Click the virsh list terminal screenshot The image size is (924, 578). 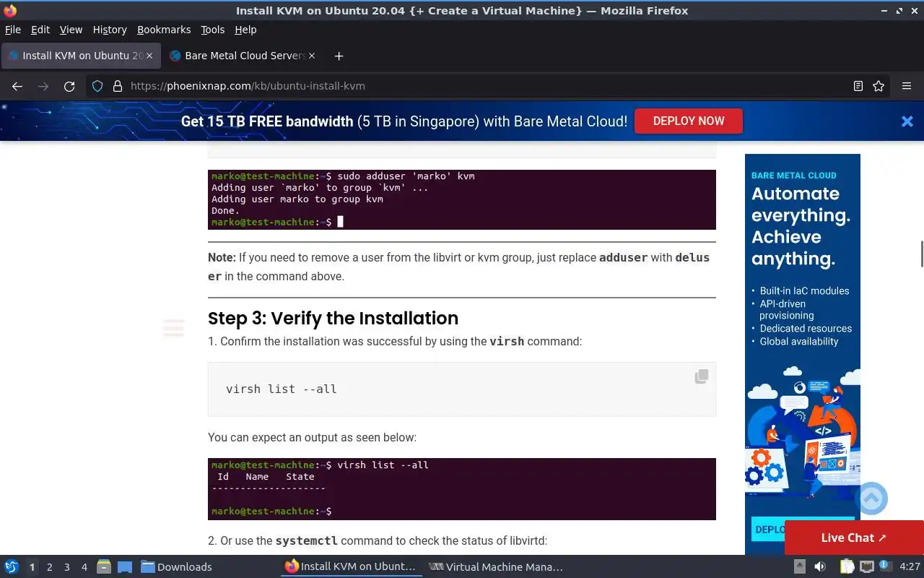click(x=462, y=489)
